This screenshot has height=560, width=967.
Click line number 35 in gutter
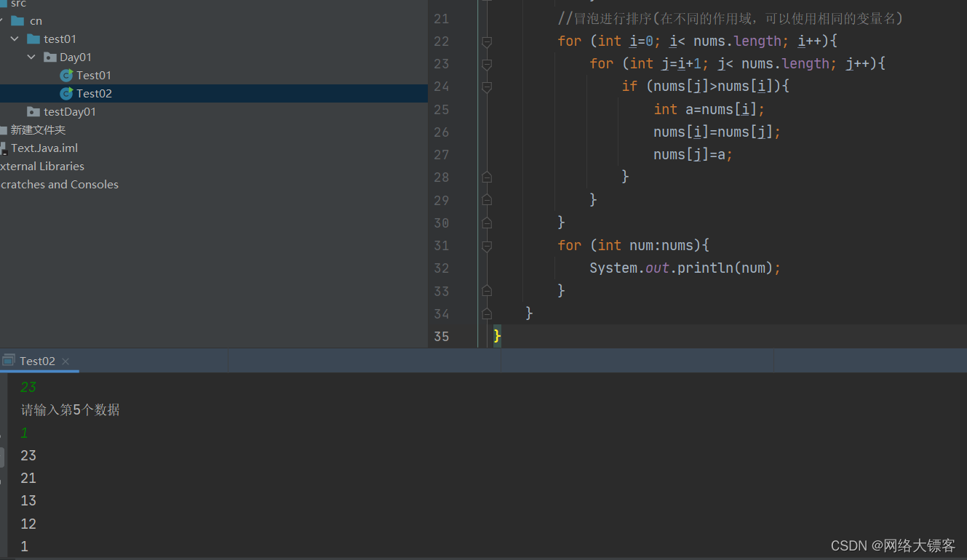(x=442, y=336)
